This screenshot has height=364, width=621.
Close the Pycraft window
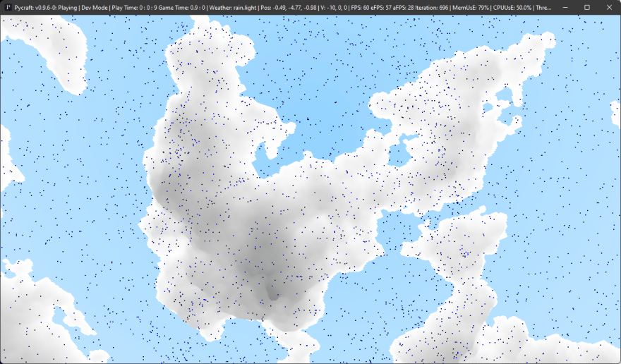tap(609, 8)
